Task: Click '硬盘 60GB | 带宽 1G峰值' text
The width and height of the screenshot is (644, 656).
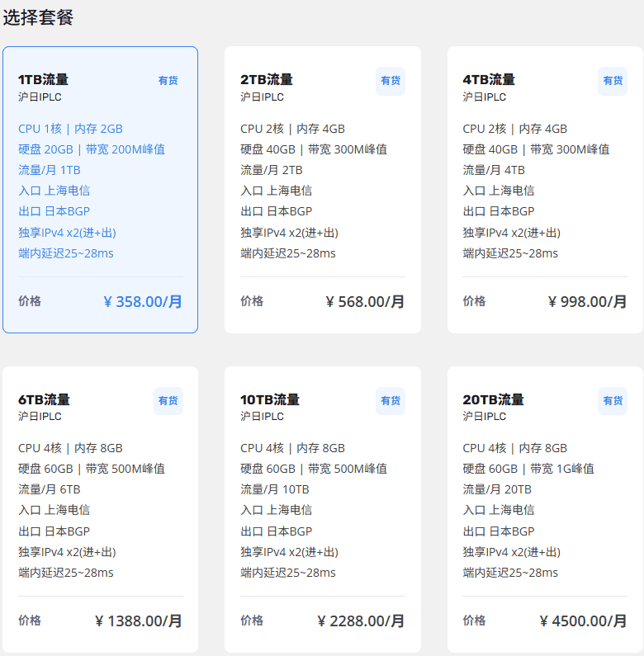Action: [528, 469]
